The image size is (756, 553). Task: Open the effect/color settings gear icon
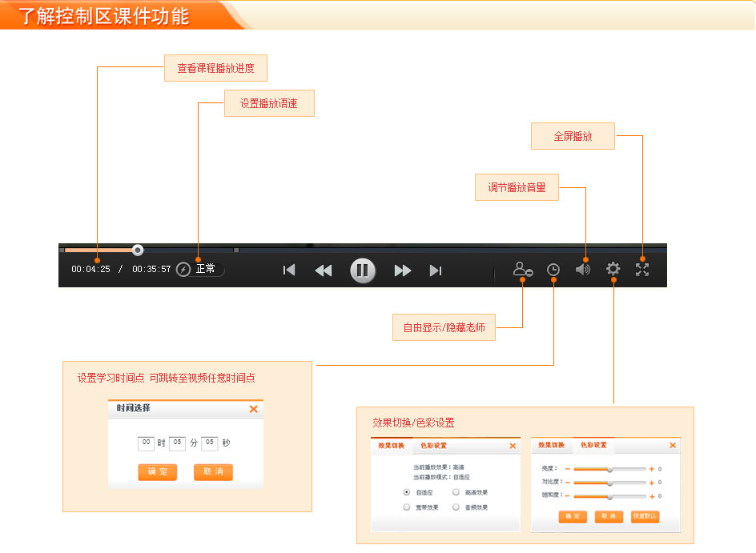click(x=613, y=269)
